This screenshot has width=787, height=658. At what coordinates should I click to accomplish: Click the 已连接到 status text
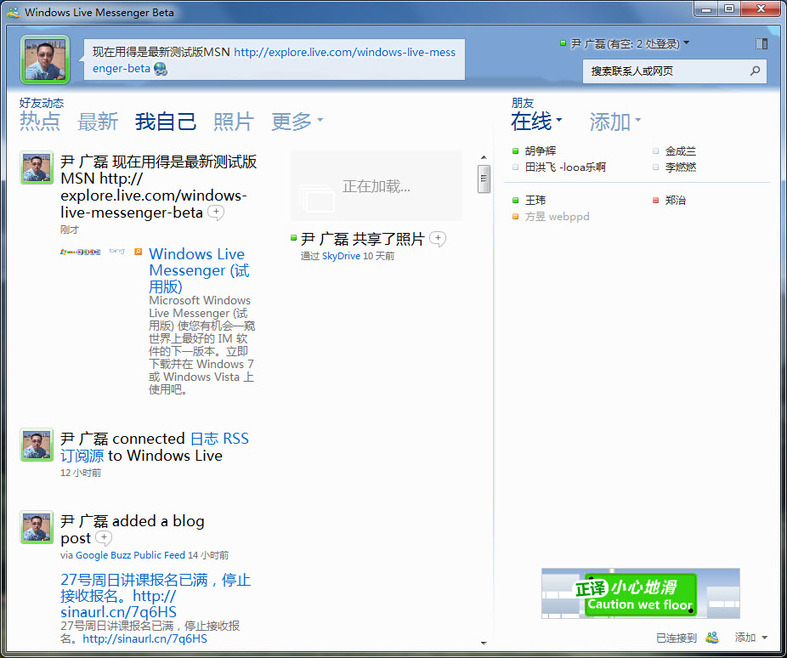point(676,638)
